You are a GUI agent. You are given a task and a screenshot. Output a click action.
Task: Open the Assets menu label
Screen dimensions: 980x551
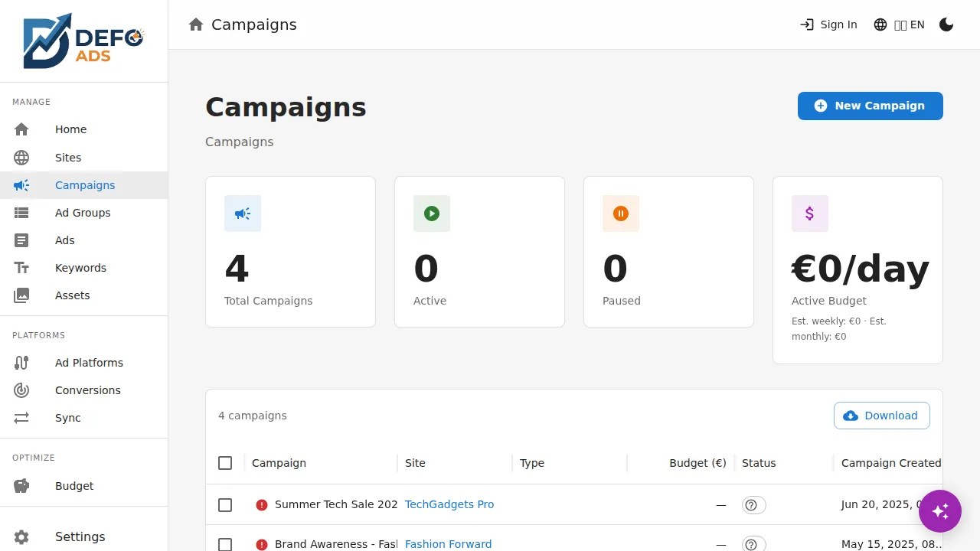pos(73,295)
